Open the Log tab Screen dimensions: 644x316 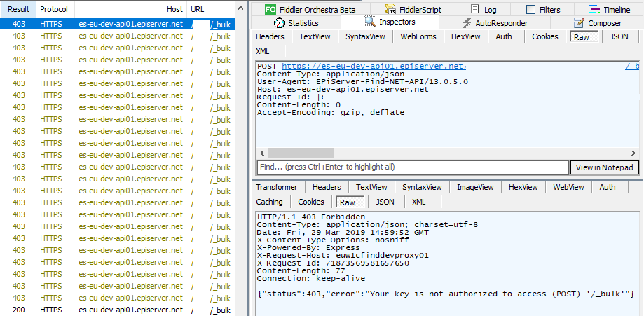pos(483,9)
